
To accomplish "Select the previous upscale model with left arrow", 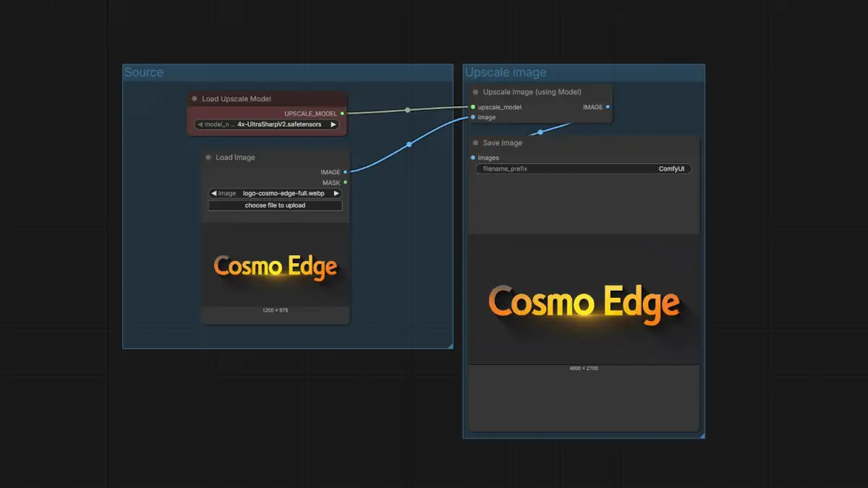I will [x=200, y=124].
